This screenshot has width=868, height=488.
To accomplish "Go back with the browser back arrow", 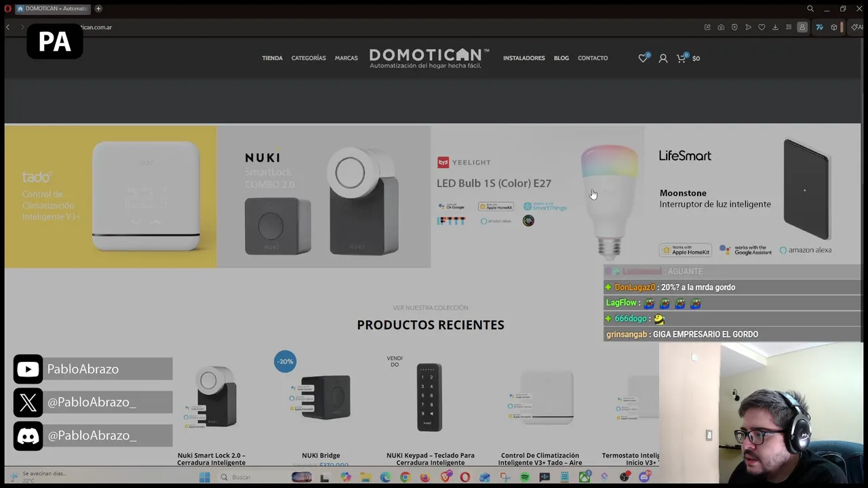I will coord(8,27).
